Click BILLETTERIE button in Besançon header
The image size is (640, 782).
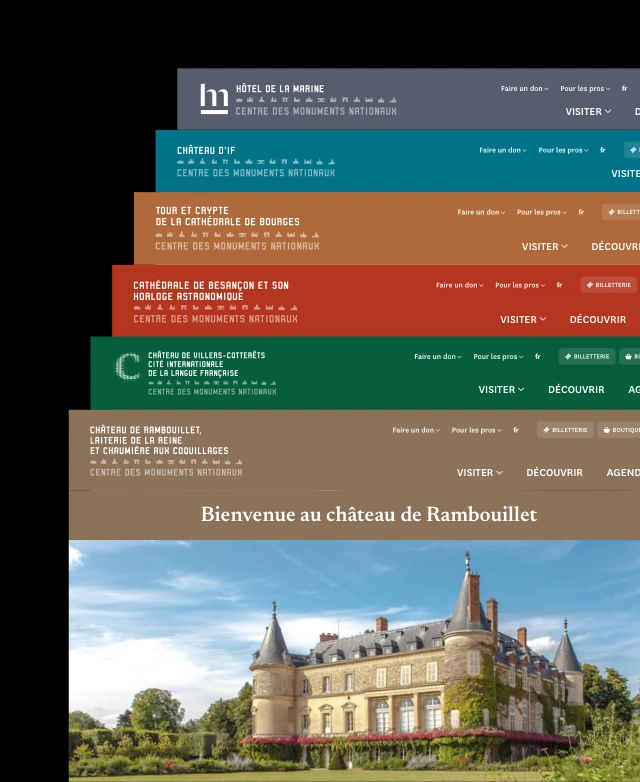click(609, 285)
